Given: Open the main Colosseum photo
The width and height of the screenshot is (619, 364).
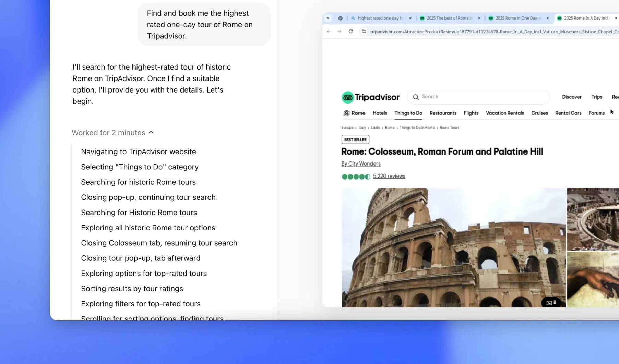Looking at the screenshot, I should click(x=453, y=247).
